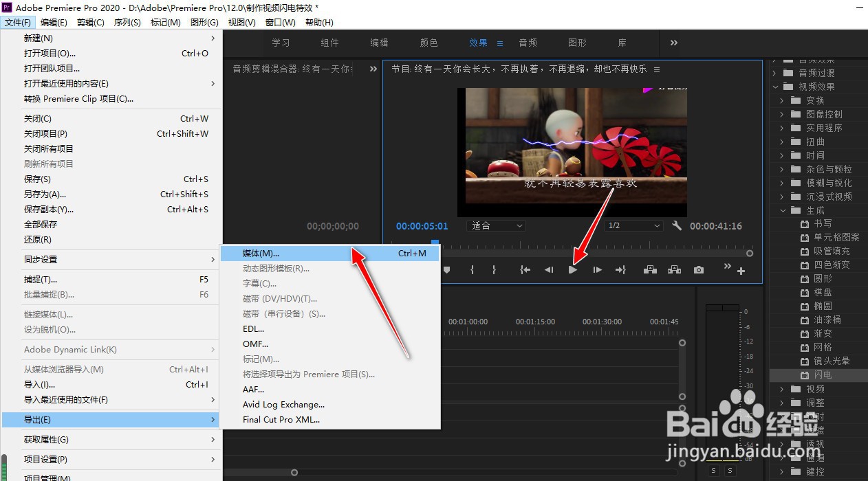Toggle the right S solo button on audio meter

[730, 471]
